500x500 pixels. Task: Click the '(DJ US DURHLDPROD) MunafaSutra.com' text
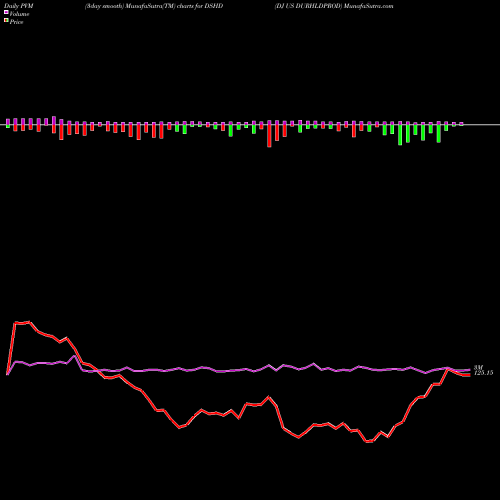tap(334, 6)
